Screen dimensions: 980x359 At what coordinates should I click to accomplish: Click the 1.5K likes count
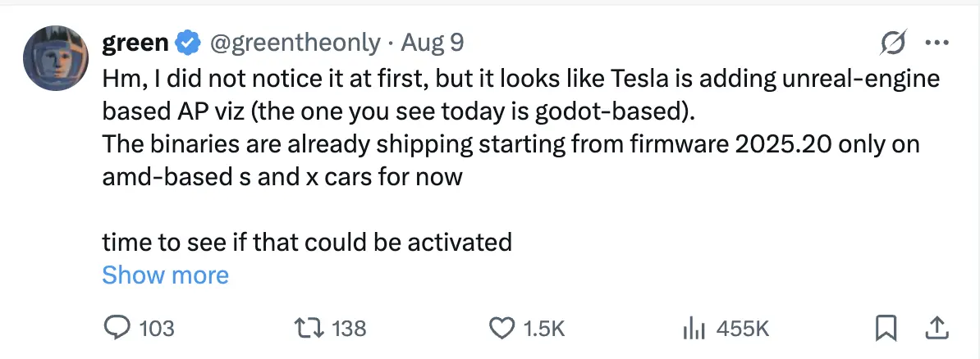click(544, 329)
